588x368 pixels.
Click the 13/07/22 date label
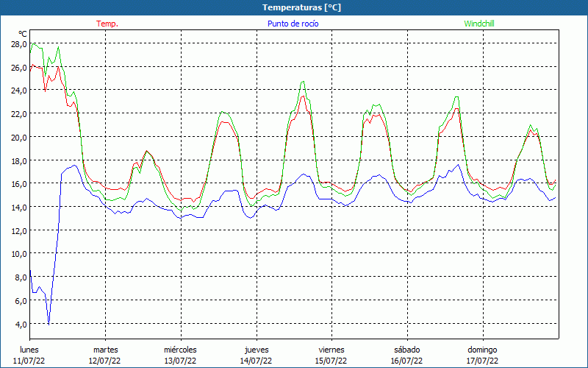point(181,361)
